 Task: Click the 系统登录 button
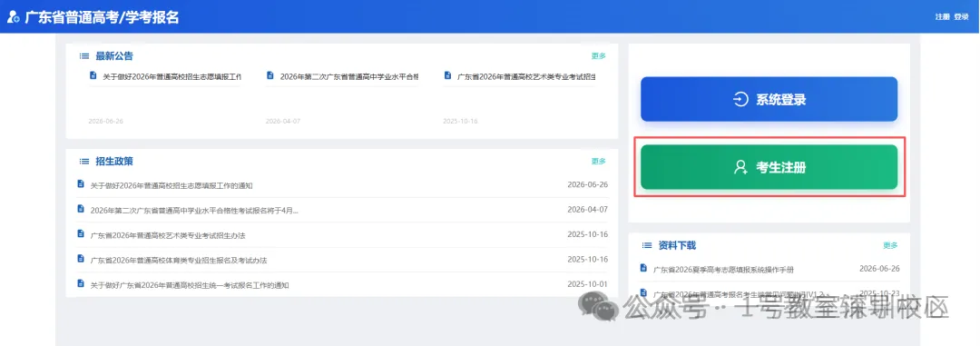769,100
